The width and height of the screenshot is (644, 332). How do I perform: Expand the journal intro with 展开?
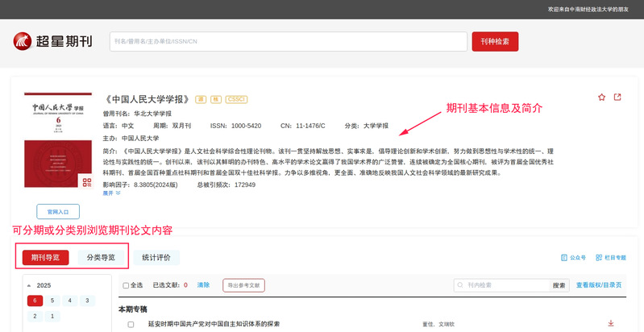tap(111, 193)
